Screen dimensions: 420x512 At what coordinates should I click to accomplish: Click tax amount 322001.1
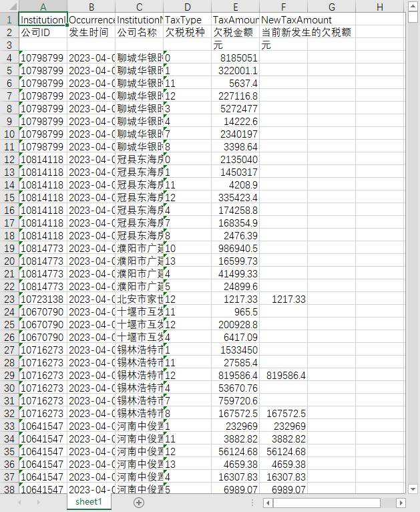[x=236, y=71]
